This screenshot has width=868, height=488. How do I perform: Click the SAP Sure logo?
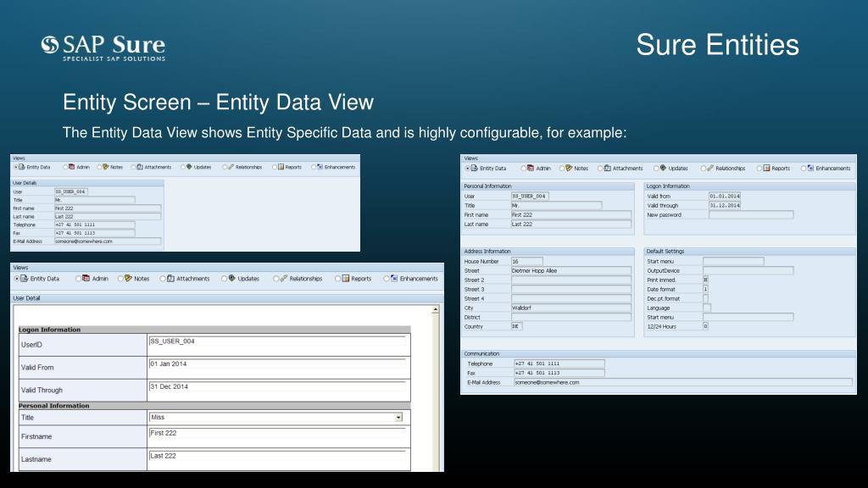103,47
